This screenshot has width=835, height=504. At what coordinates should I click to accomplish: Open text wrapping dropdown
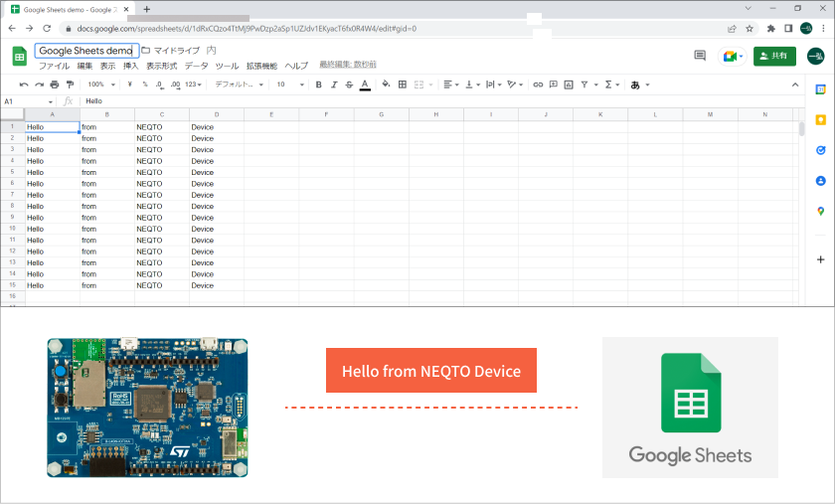(494, 84)
